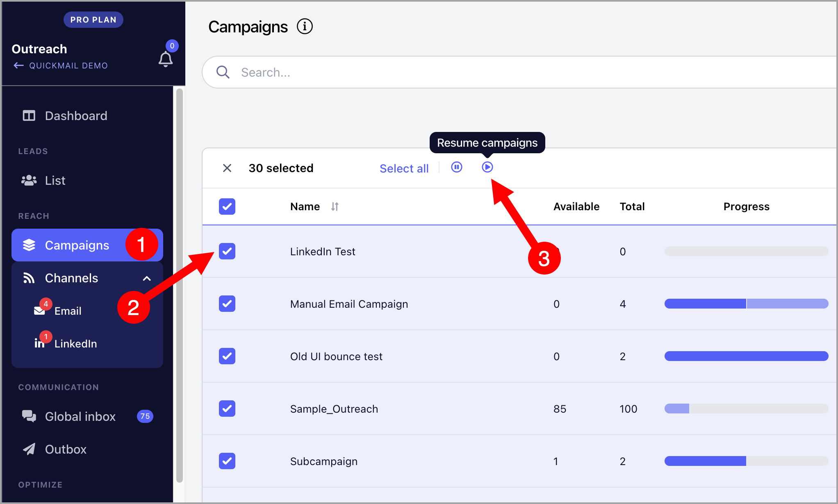Click the Global inbox 75 count badge
This screenshot has height=504, width=838.
click(x=145, y=416)
